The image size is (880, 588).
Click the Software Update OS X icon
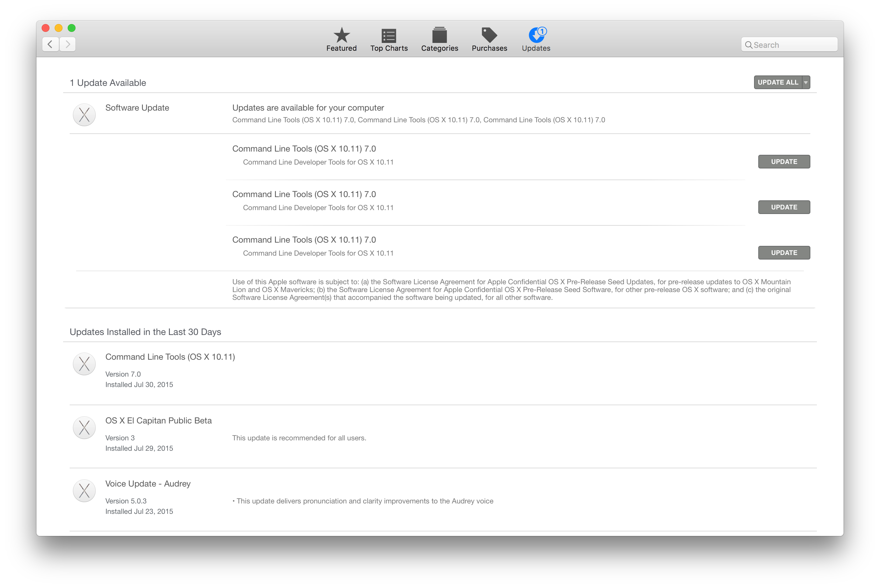[x=84, y=114]
